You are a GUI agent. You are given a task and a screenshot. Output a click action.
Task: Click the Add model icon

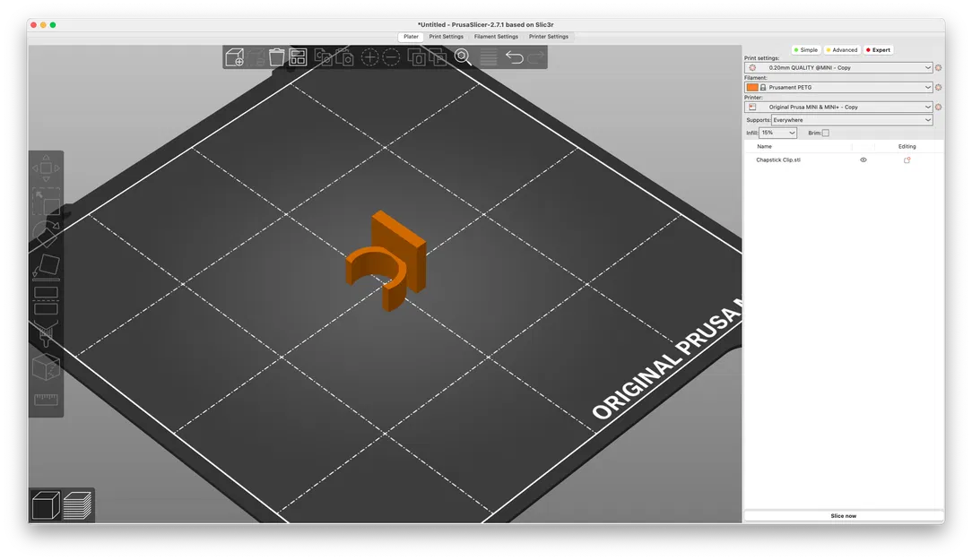tap(235, 57)
